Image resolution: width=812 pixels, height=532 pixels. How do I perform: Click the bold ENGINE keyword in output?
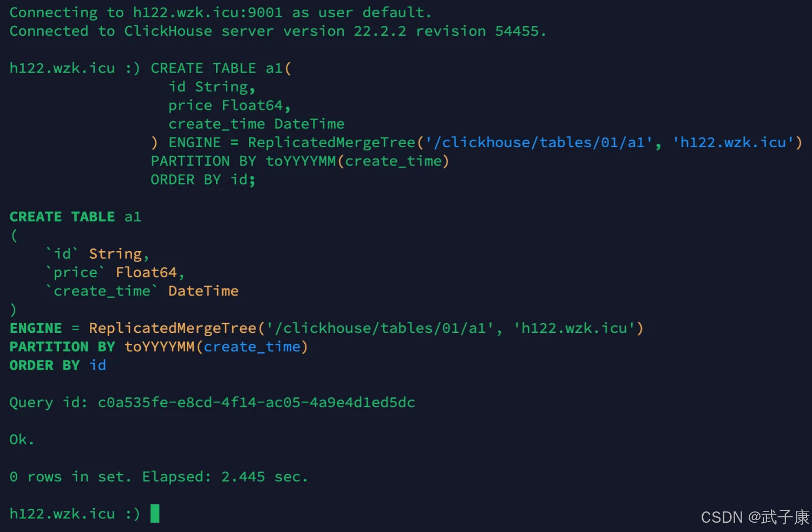point(36,329)
